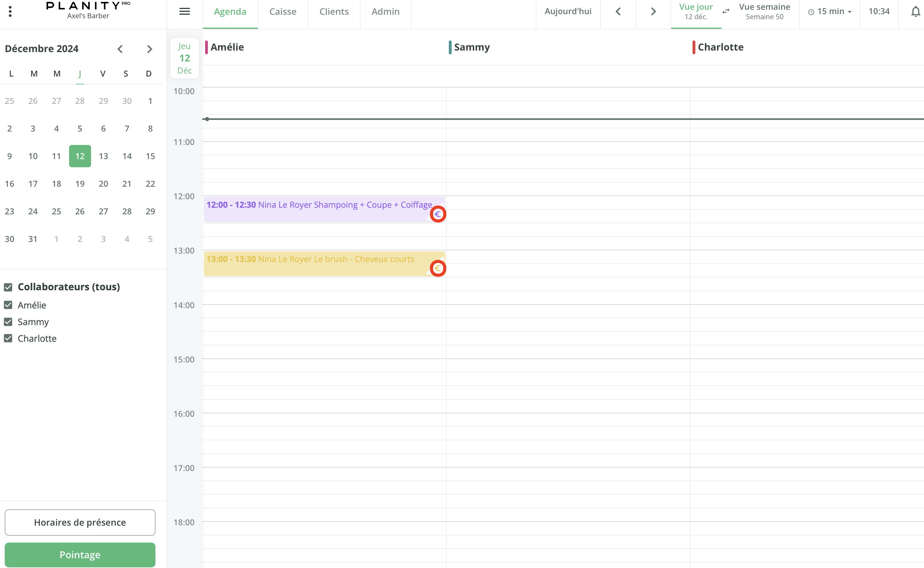Click the hamburger menu icon

[184, 11]
